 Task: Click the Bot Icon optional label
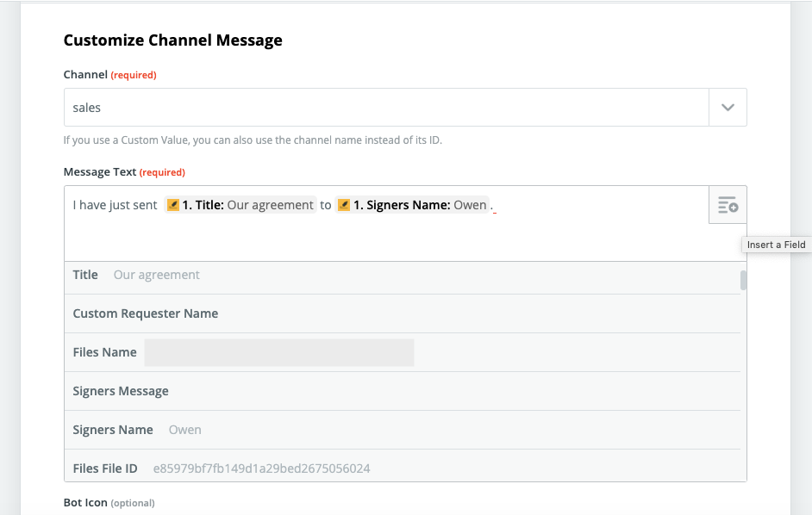(109, 503)
